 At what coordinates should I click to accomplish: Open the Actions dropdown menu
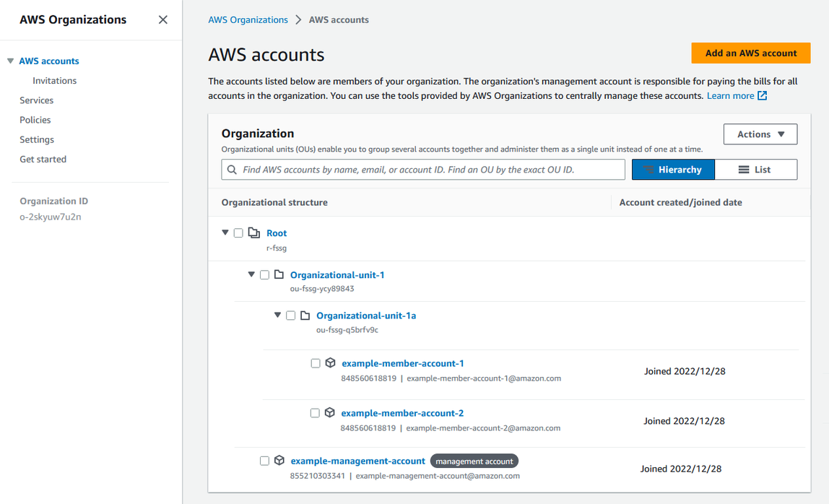point(760,134)
